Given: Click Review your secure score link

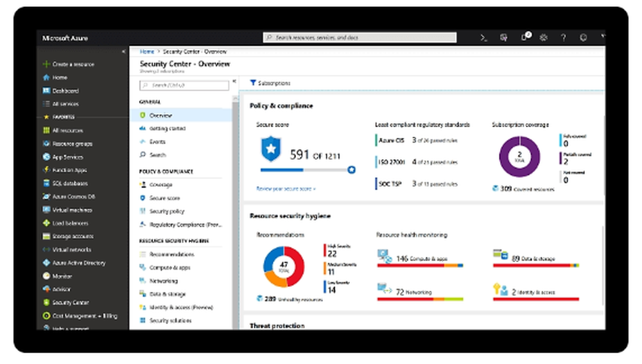Looking at the screenshot, I should tap(286, 189).
